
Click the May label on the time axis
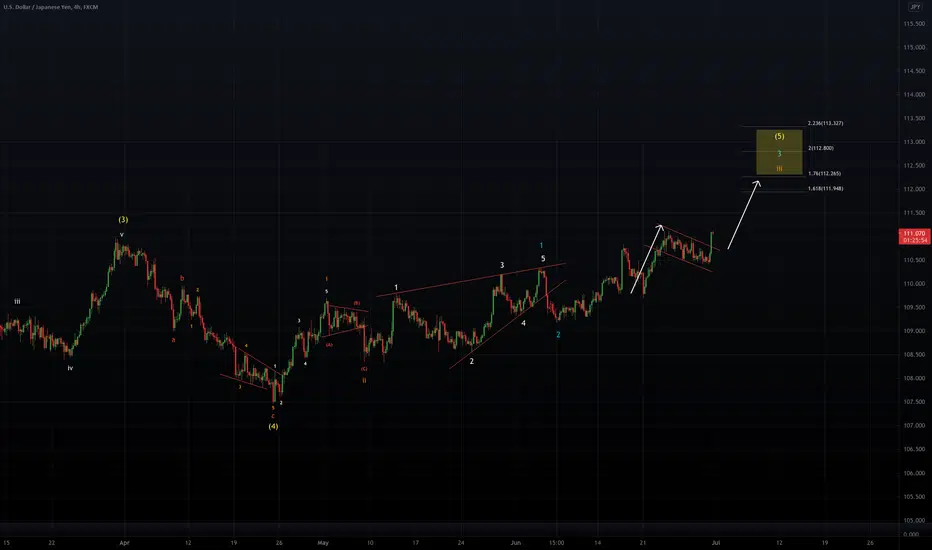pyautogui.click(x=323, y=543)
